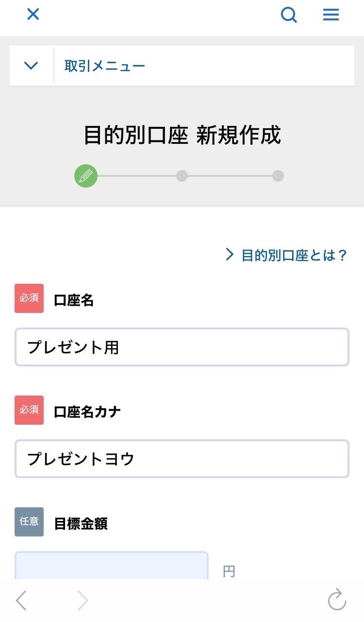Viewport: 364px width, 622px height.
Task: Tap the X close icon
Action: pos(33,15)
